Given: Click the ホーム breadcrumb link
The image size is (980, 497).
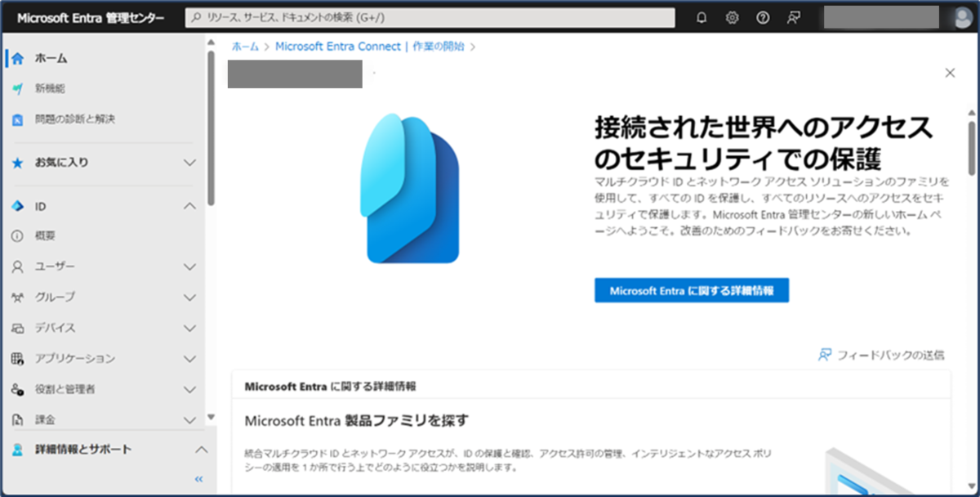Looking at the screenshot, I should (245, 47).
